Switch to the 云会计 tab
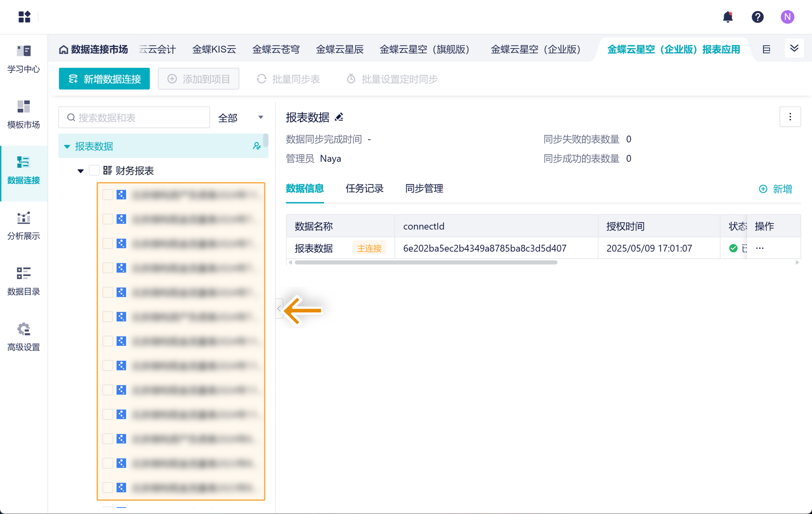Image resolution: width=812 pixels, height=514 pixels. (158, 50)
